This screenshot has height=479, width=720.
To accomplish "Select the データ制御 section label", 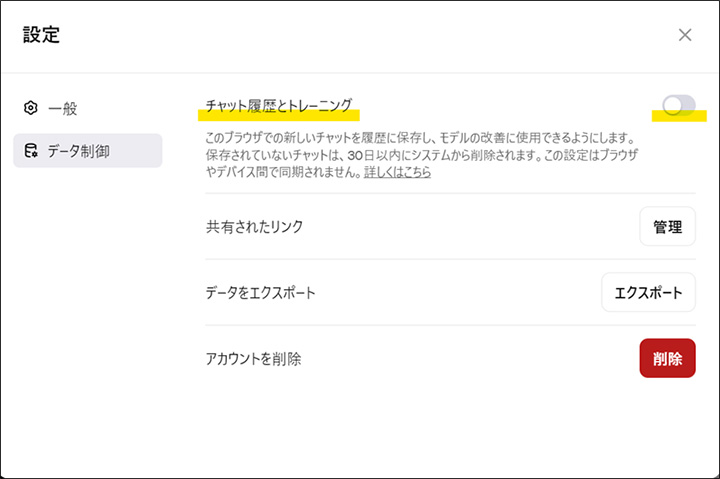I will (x=79, y=151).
